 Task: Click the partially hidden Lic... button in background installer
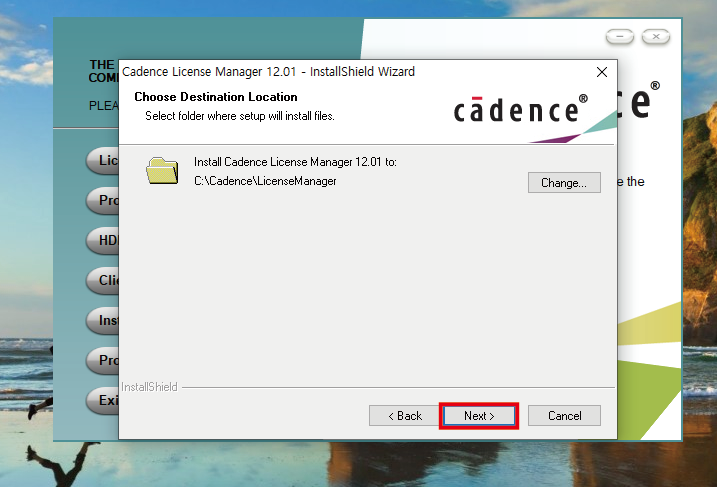[x=102, y=161]
